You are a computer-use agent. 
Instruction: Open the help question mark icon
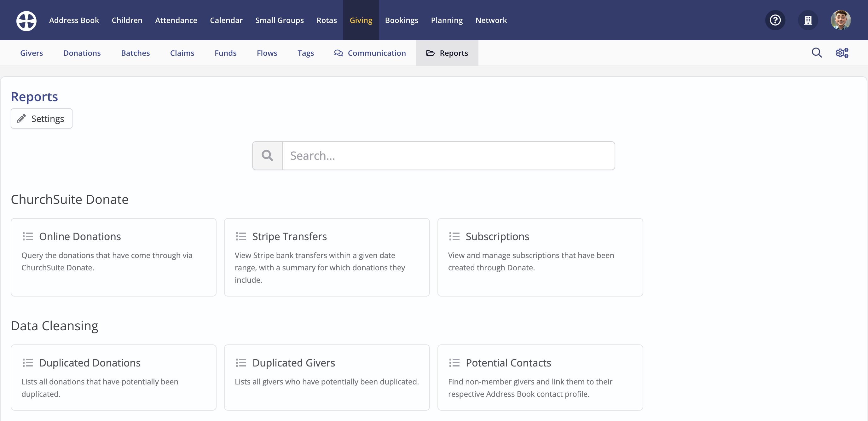(775, 20)
